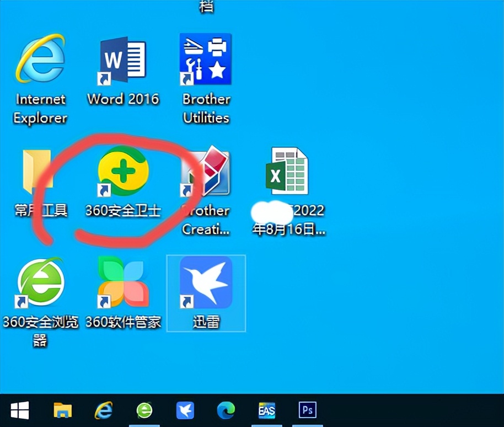
Task: Click the 'Brother Utilities' label text
Action: click(x=206, y=108)
